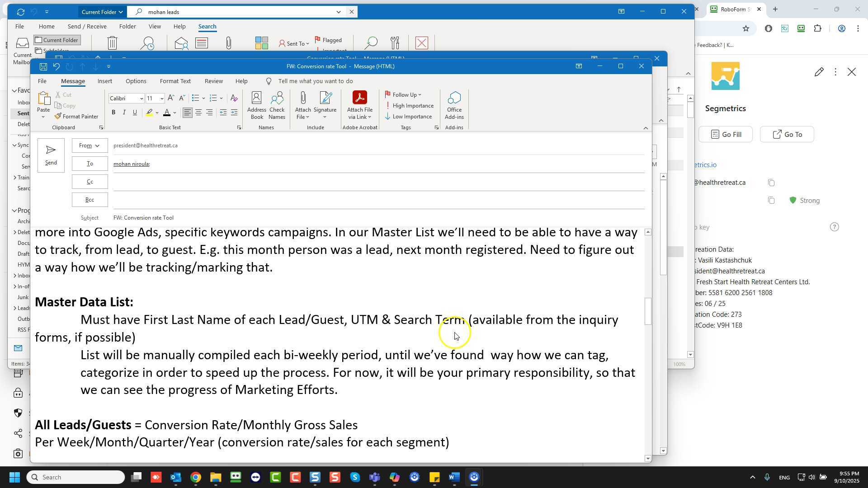Screen dimensions: 868x488
Task: Open the Address Book
Action: (x=256, y=105)
